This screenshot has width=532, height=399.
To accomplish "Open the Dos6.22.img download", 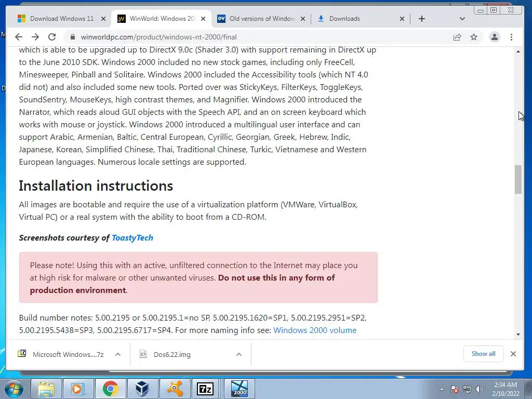I will pyautogui.click(x=172, y=354).
